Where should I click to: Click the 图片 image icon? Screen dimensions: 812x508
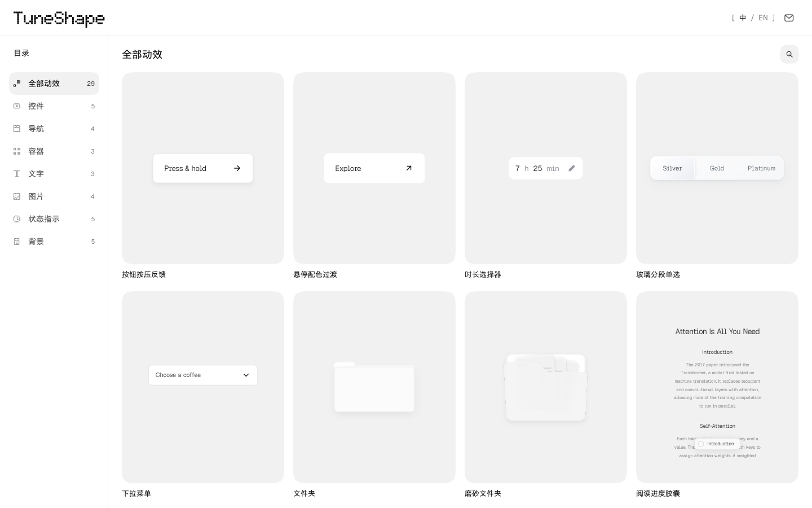[x=17, y=196]
